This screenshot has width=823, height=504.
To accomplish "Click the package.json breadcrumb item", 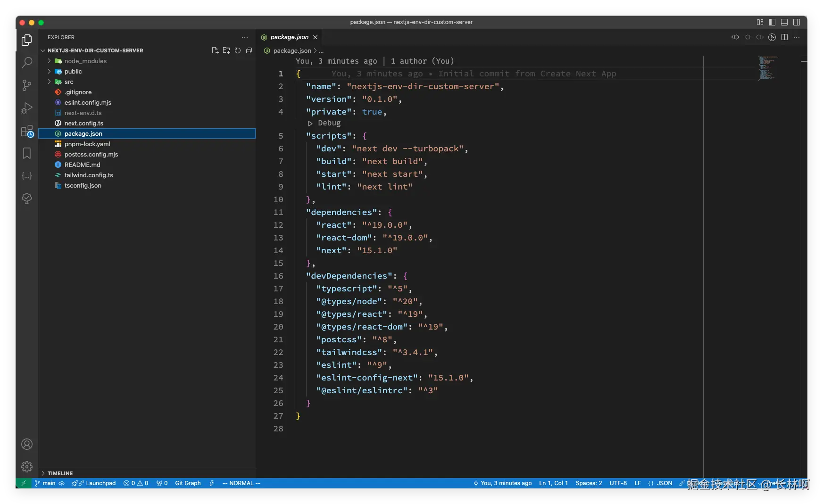I will [288, 50].
